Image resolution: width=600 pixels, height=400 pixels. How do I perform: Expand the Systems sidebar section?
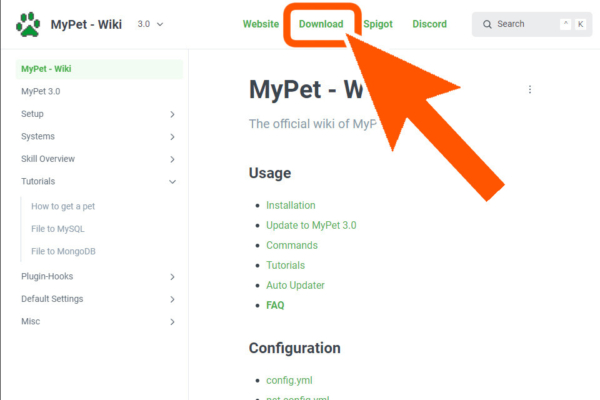(172, 137)
